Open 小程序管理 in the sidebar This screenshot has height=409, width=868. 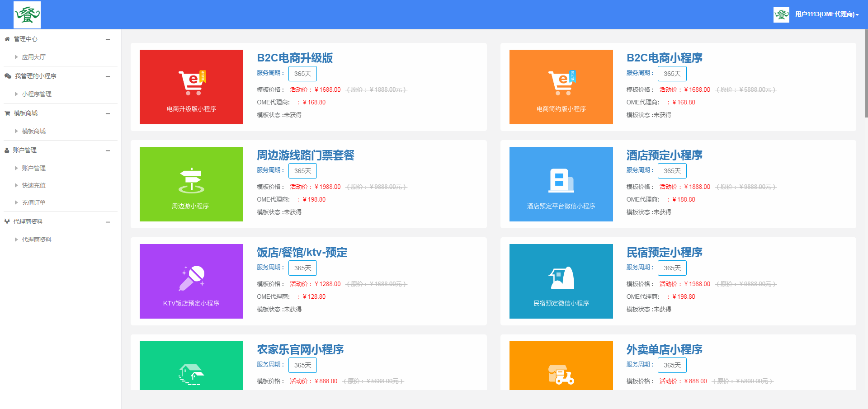pos(37,94)
